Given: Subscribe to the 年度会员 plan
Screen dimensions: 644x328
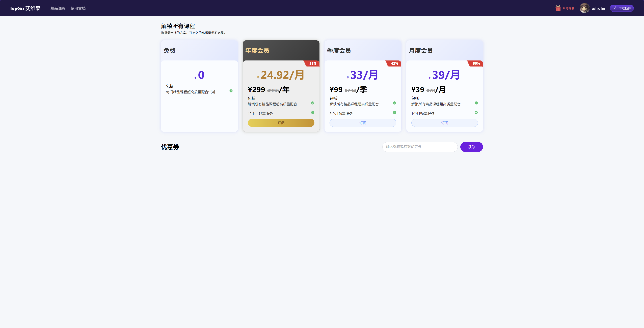Looking at the screenshot, I should [281, 123].
